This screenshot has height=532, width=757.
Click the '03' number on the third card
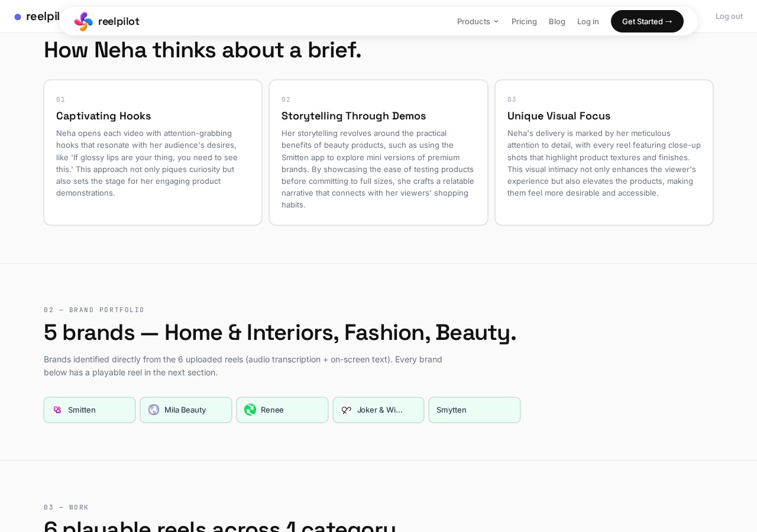[x=512, y=99]
